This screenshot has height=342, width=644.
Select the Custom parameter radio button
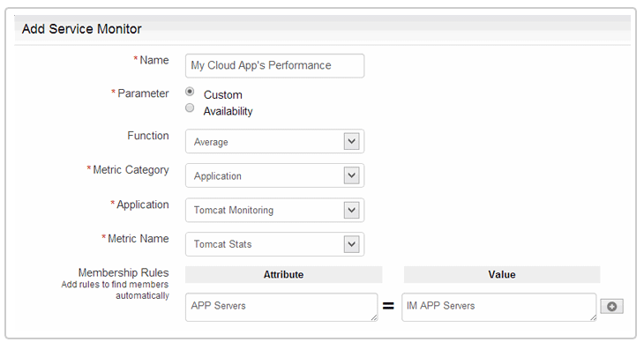(190, 92)
